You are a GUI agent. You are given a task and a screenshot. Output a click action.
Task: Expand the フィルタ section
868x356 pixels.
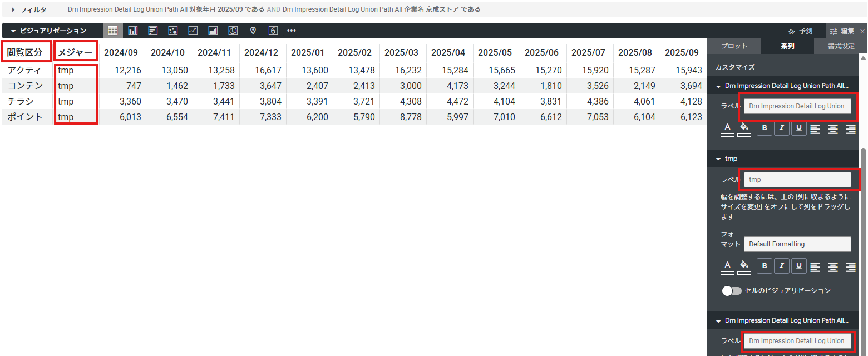(x=13, y=9)
